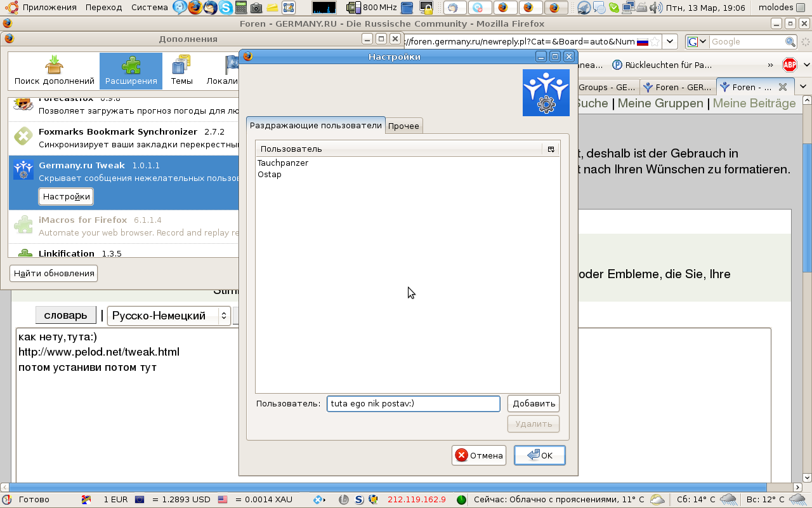The height and width of the screenshot is (508, 812).
Task: Click the Adblock Plus ABP toolbar icon
Action: 789,65
